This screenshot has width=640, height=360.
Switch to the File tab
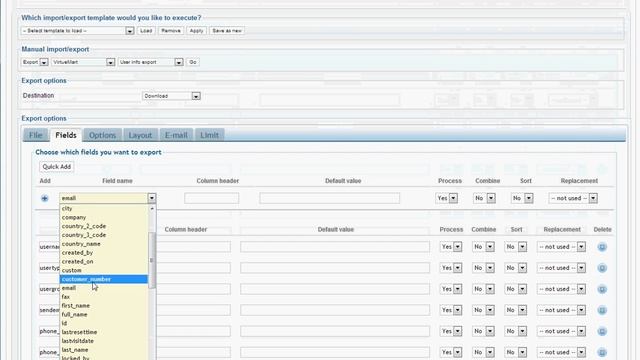coord(36,135)
